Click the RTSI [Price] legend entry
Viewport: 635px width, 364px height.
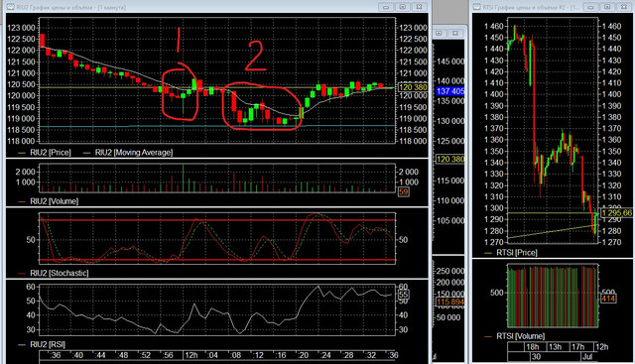coord(511,253)
